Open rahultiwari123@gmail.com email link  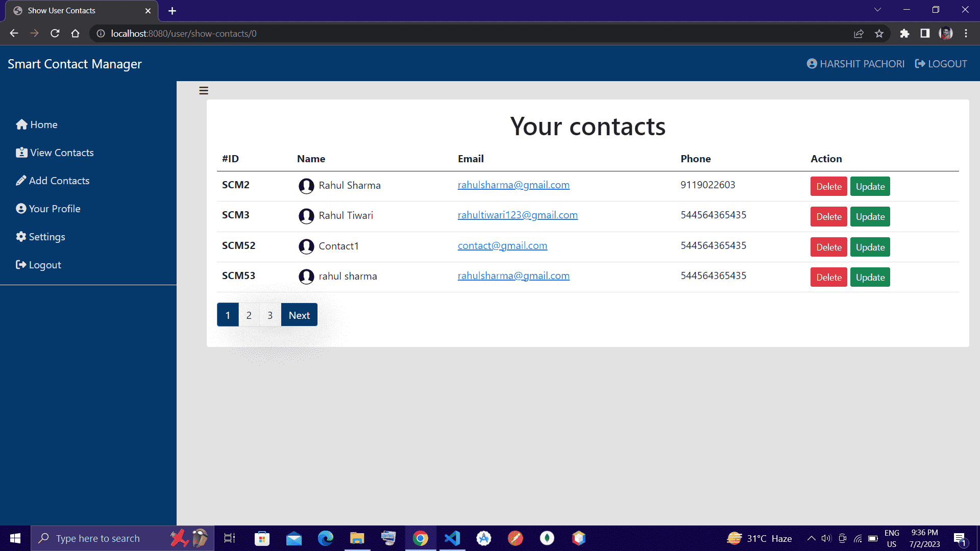pos(518,215)
